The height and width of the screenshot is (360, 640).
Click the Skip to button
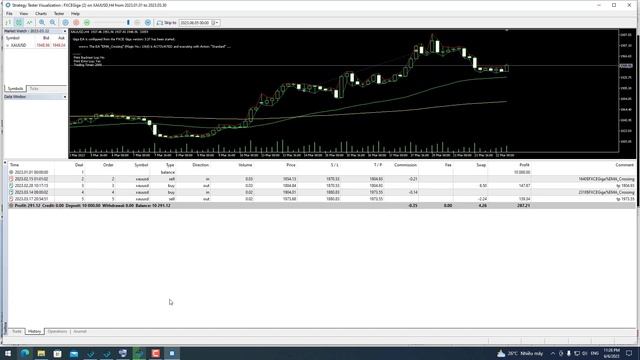167,22
